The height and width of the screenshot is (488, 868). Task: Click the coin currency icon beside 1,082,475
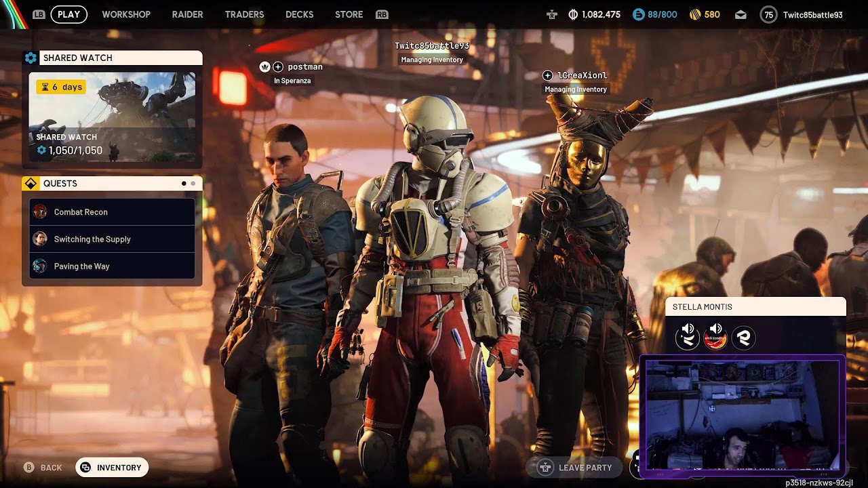(x=573, y=14)
